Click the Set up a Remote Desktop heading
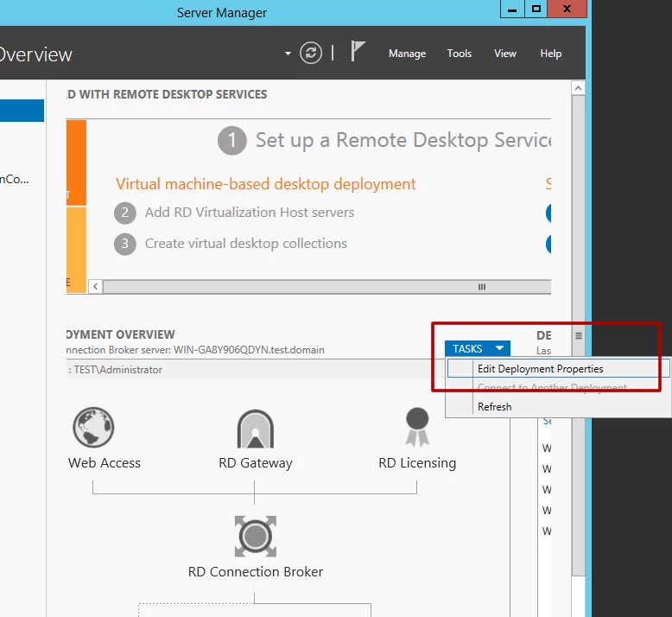Viewport: 672px width, 617px height. [403, 140]
